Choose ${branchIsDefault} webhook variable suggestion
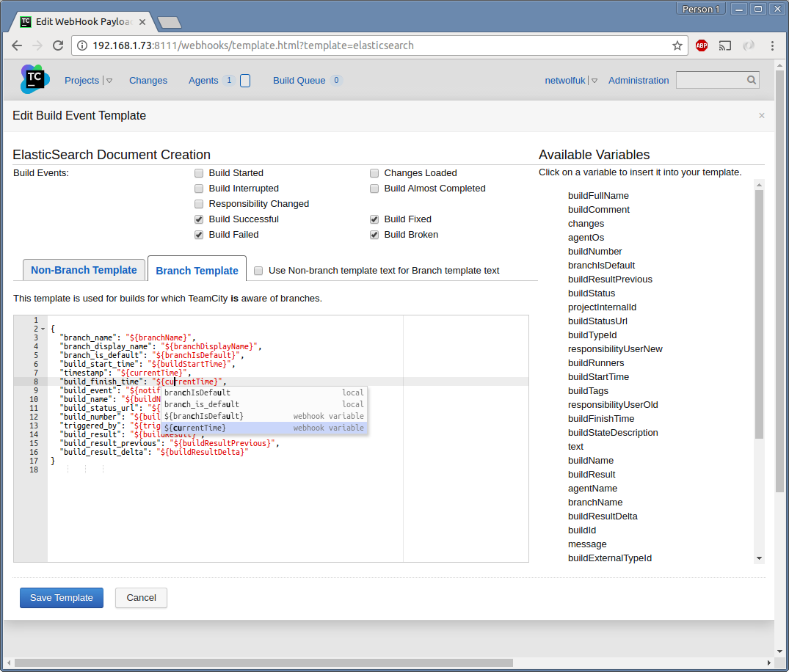Screen dimensions: 789x672 coord(264,417)
